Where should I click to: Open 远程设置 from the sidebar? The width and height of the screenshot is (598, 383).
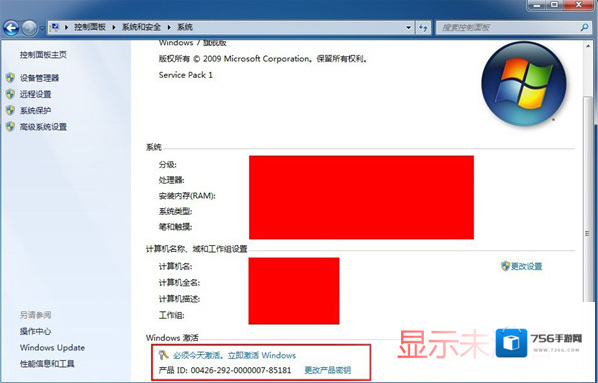coord(35,94)
